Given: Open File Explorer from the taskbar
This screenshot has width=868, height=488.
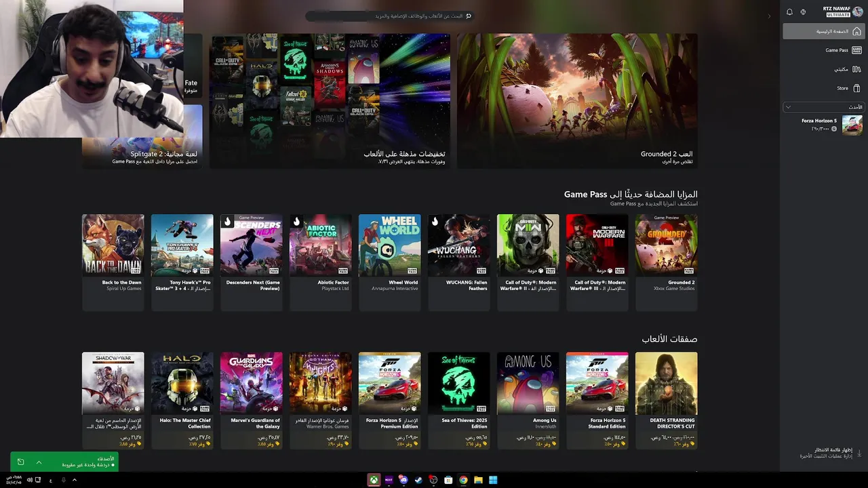Looking at the screenshot, I should [x=478, y=480].
